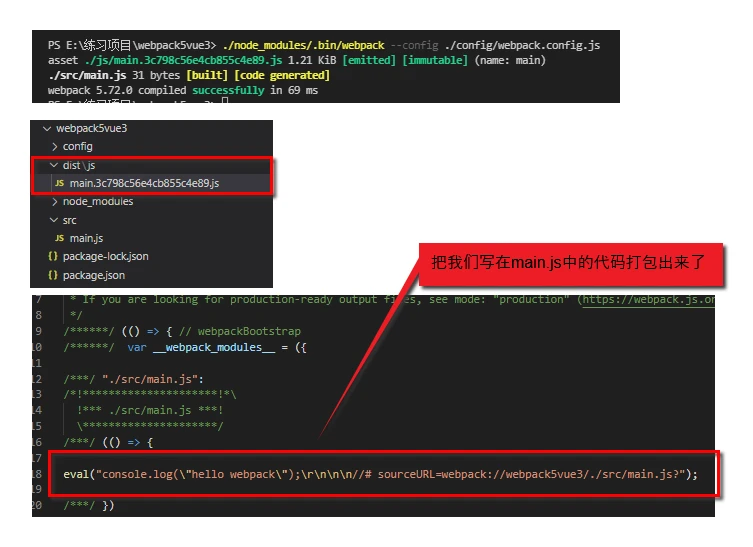Open package-lock.json file

pos(106,256)
